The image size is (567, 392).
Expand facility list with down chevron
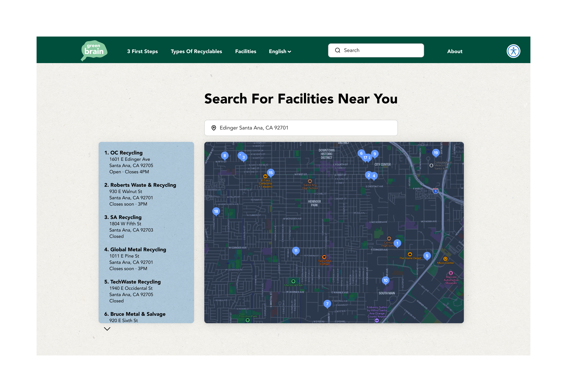(x=107, y=329)
